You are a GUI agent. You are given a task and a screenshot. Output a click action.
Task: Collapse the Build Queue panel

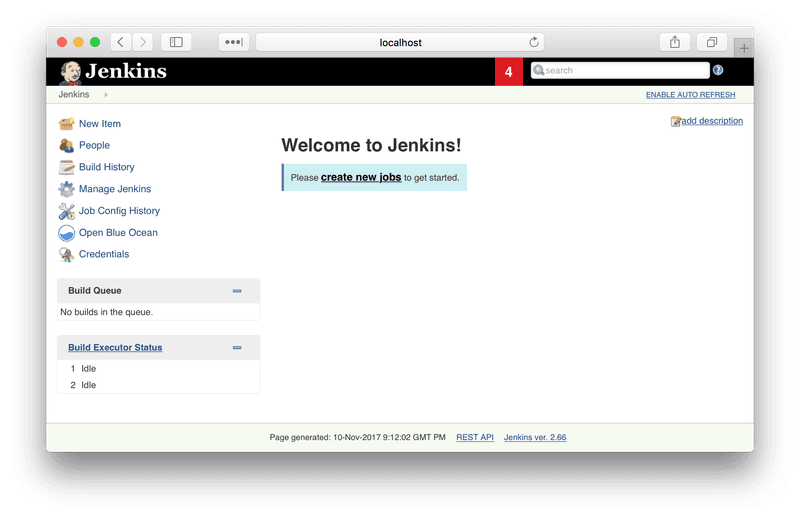pyautogui.click(x=237, y=291)
